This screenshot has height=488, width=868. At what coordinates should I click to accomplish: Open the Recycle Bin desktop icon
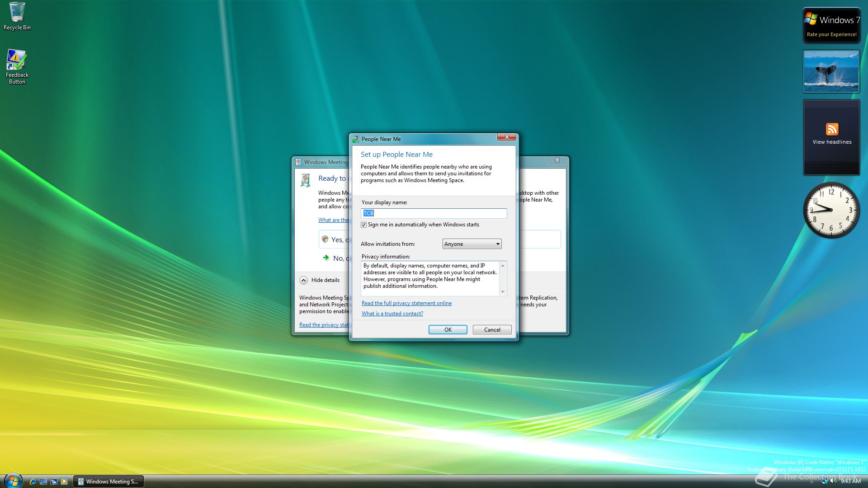17,16
